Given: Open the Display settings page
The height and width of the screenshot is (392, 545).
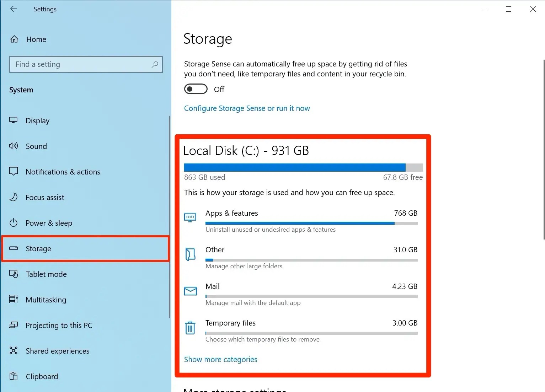Looking at the screenshot, I should [38, 121].
